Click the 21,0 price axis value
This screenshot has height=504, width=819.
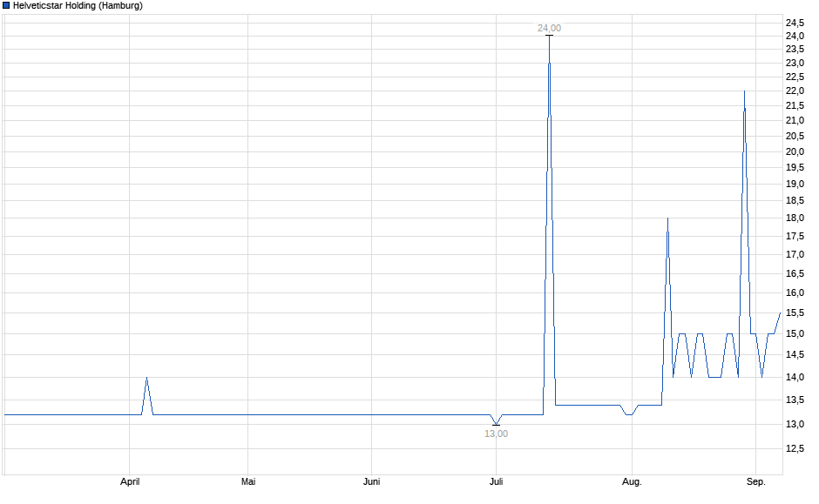pos(795,120)
